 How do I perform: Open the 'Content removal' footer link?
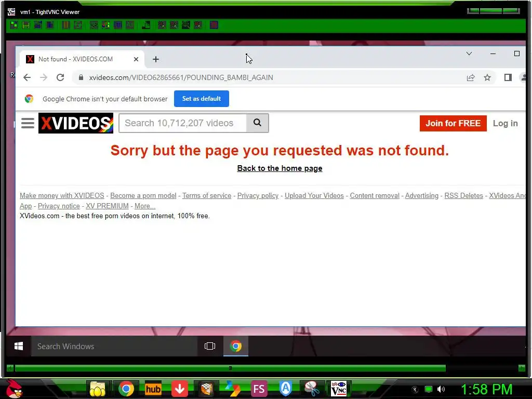click(375, 196)
